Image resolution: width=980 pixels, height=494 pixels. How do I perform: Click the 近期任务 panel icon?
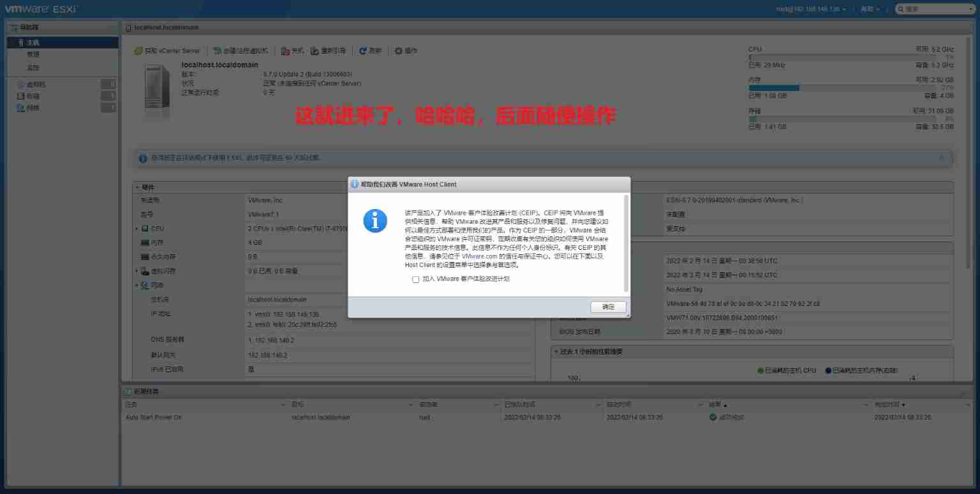point(128,391)
